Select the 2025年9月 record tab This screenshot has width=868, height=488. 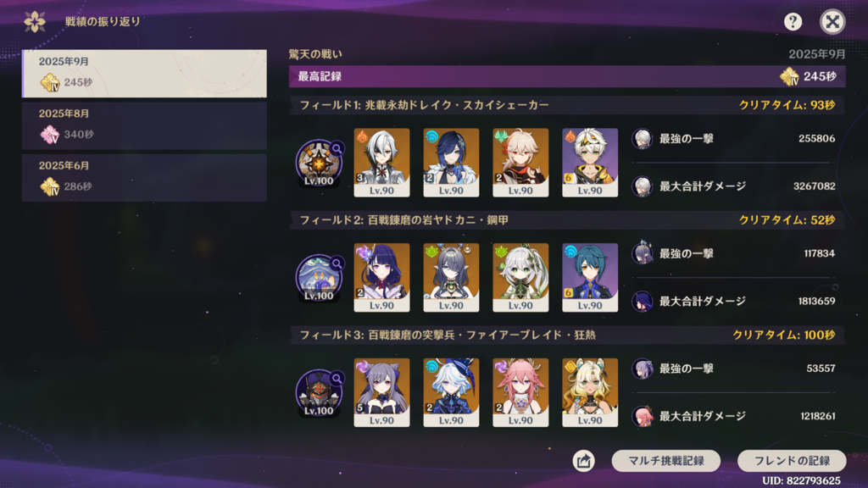[144, 74]
